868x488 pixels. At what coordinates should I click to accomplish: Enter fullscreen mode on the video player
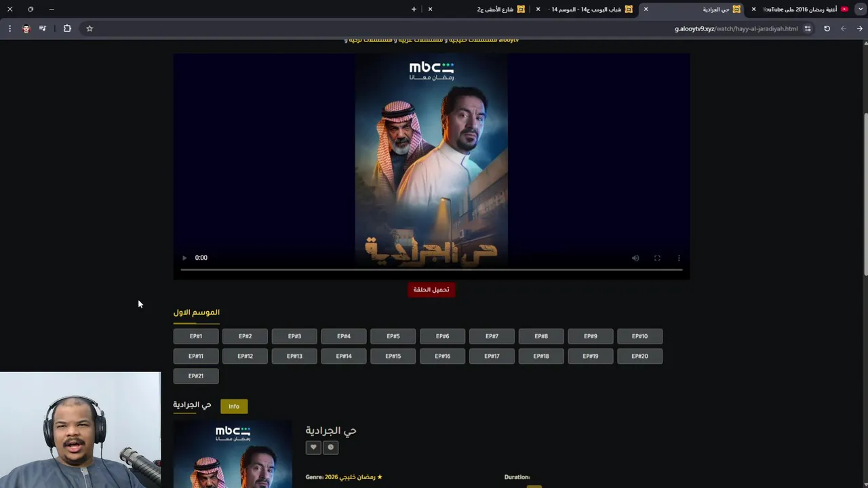tap(657, 258)
